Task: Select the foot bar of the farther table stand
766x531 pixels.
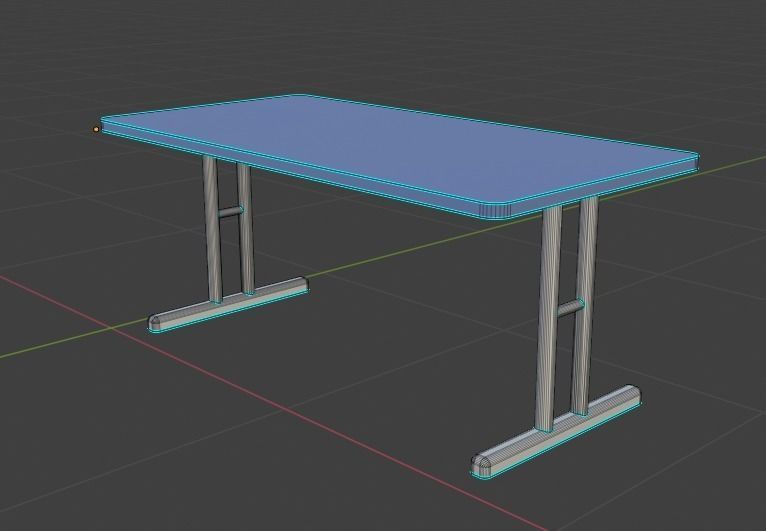Action: (x=229, y=305)
